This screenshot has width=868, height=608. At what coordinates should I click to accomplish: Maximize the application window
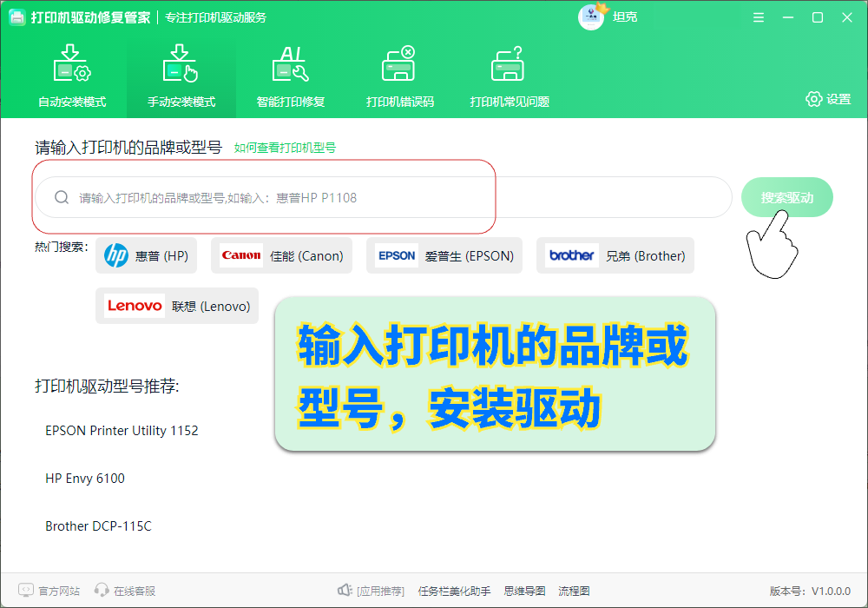(817, 17)
